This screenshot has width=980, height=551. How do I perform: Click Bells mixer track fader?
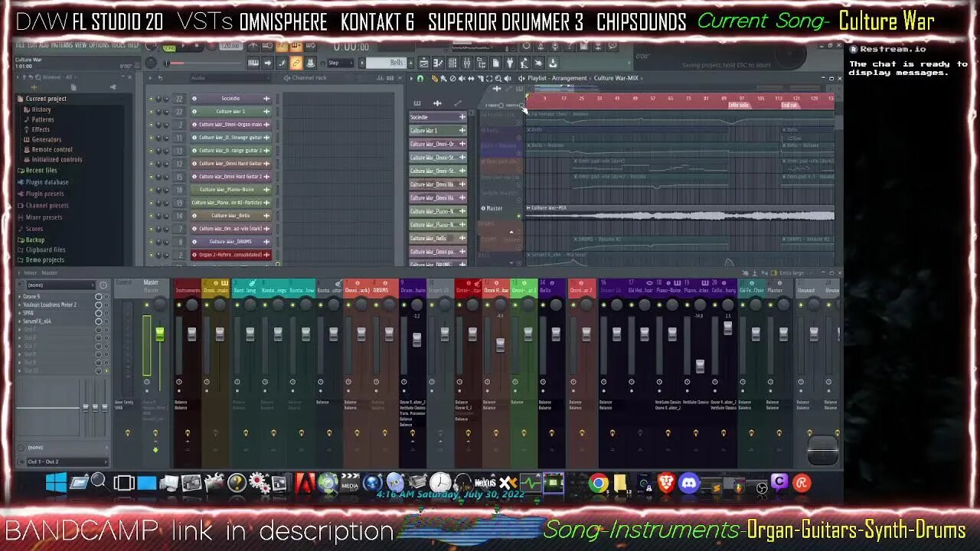click(556, 334)
